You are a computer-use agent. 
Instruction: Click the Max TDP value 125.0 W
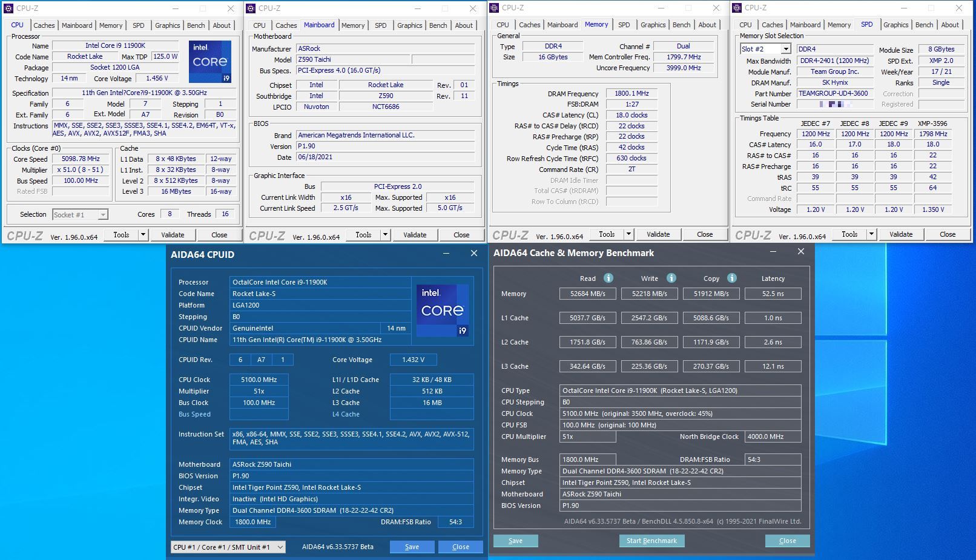(165, 56)
